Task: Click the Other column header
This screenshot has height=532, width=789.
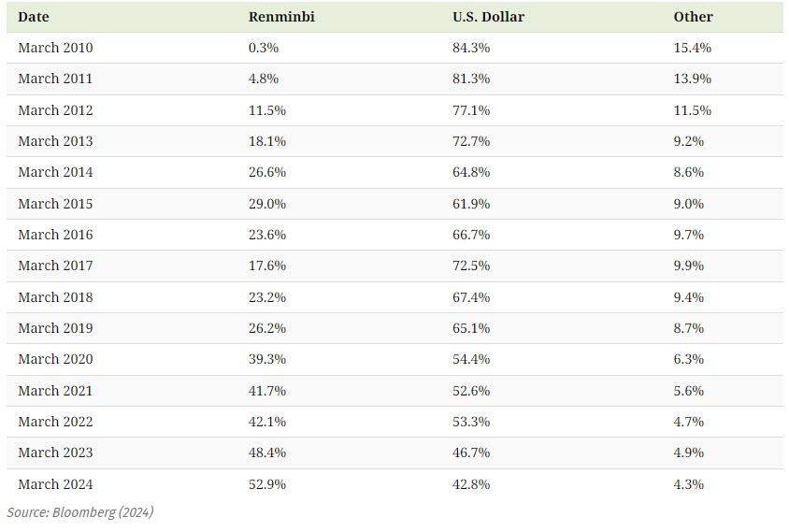Action: pos(693,17)
